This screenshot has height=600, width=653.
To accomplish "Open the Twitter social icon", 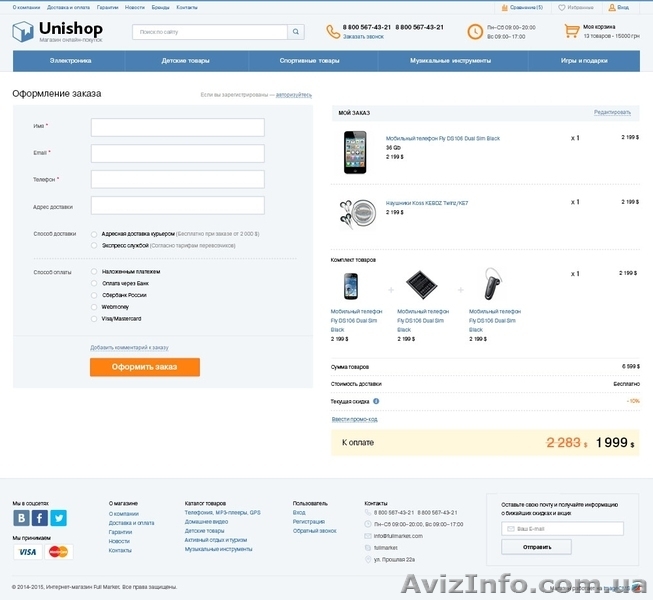I will tap(58, 518).
